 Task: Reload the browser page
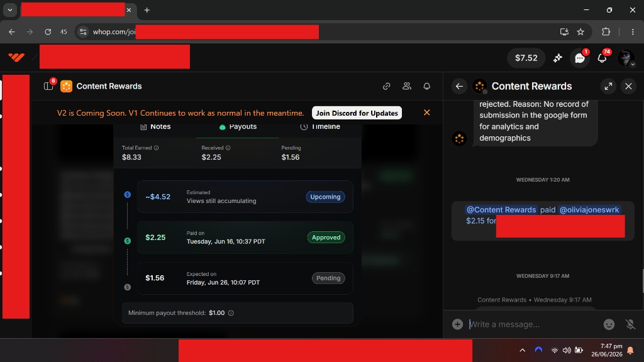48,32
